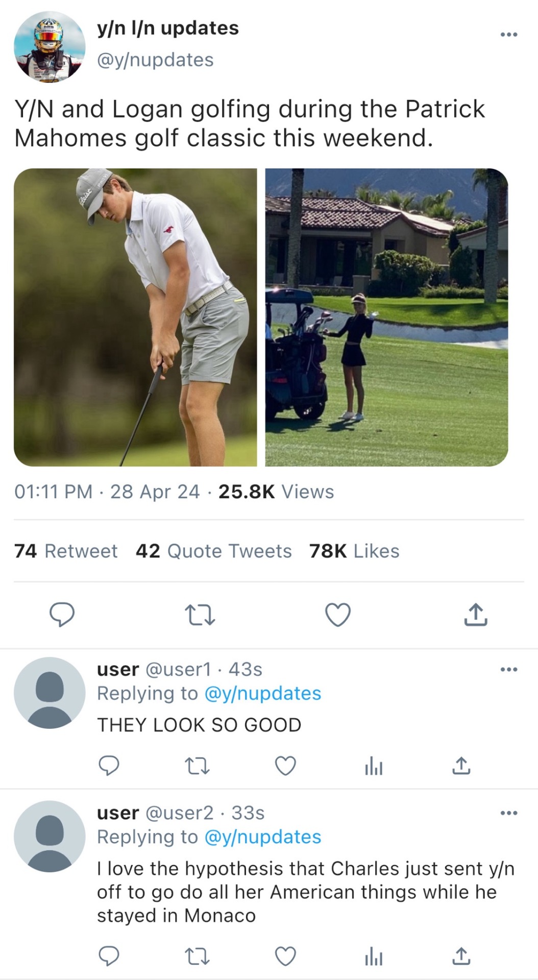Share the main tweet via upload icon
Viewport: 538px width, 980px height.
point(476,614)
